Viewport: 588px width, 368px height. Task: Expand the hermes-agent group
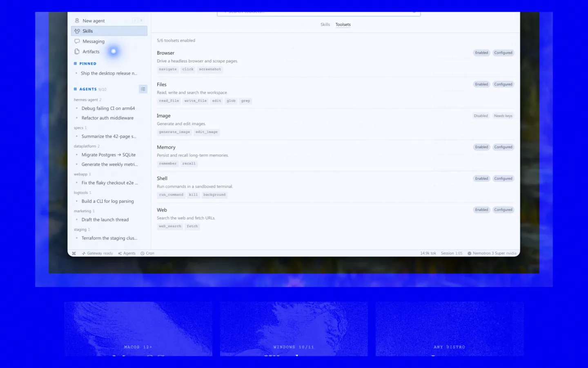(87, 100)
